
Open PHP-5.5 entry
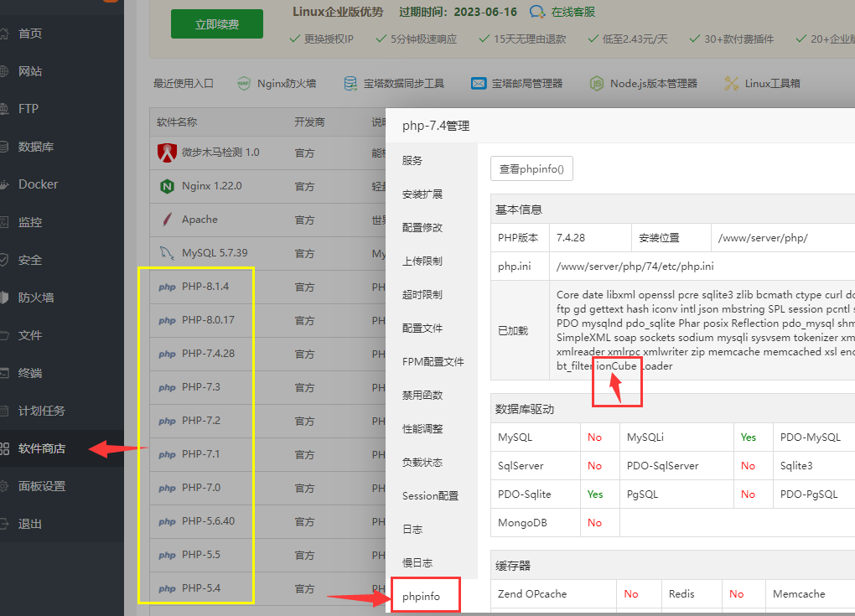[x=201, y=555]
